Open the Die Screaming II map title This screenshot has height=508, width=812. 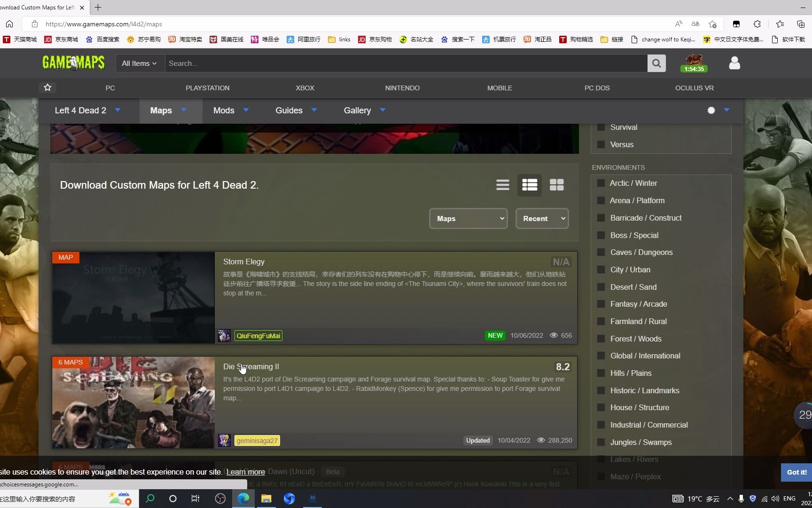[251, 366]
